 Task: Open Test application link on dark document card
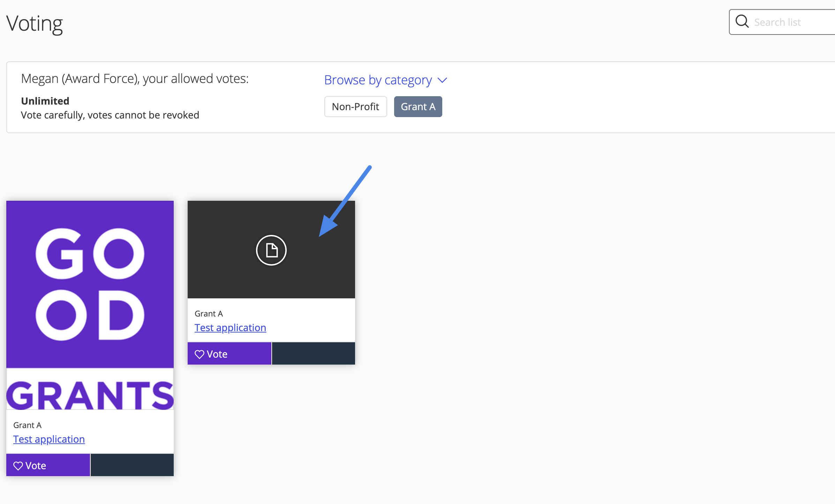point(230,328)
